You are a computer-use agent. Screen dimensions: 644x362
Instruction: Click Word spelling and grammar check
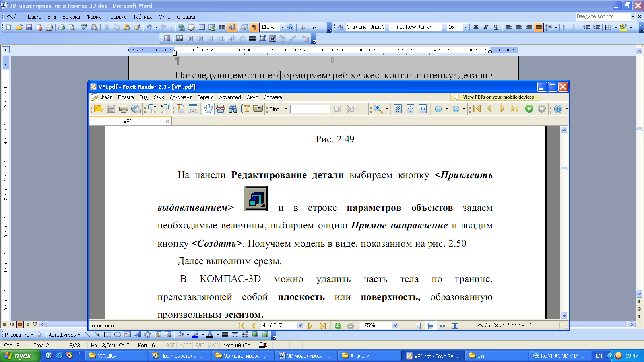point(84,27)
